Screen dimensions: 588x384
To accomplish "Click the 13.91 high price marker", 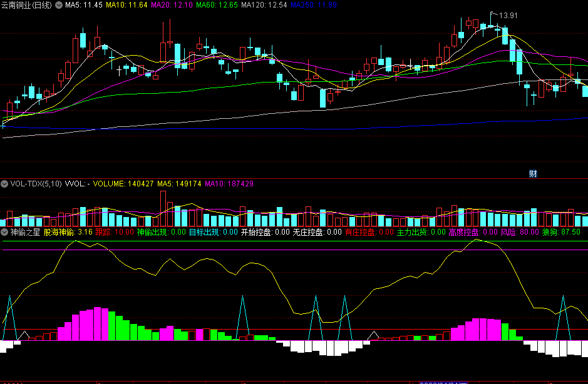I will 508,16.
